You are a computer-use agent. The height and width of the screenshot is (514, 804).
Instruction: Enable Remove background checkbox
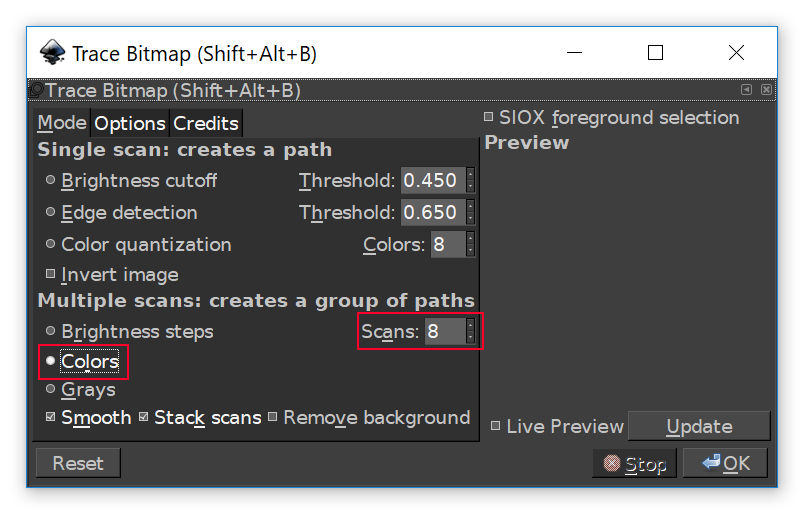273,418
